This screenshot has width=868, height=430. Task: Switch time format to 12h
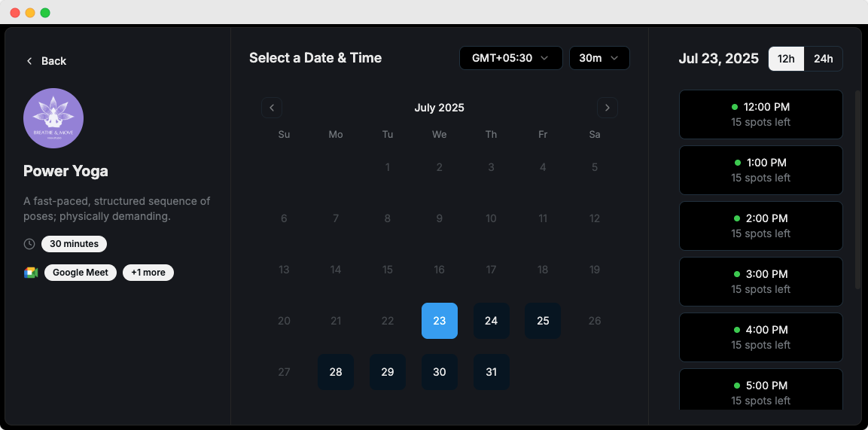point(786,59)
